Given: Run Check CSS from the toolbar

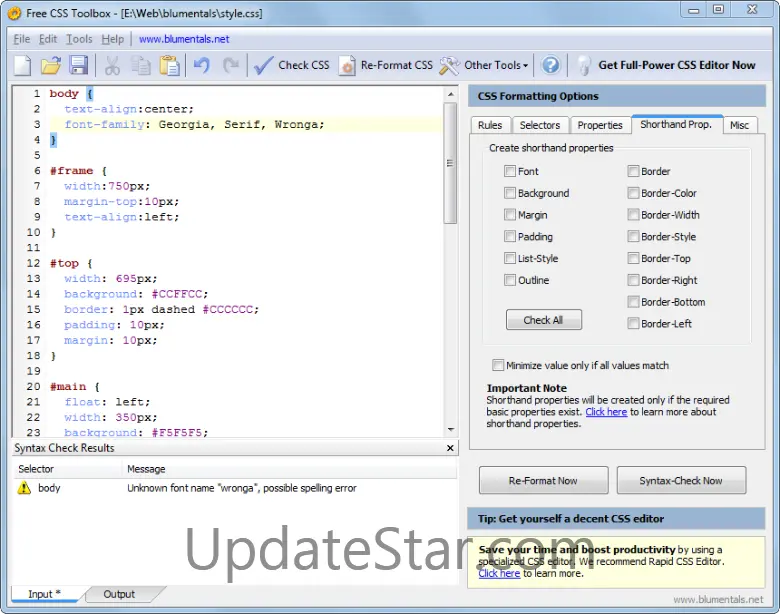Looking at the screenshot, I should coord(292,65).
